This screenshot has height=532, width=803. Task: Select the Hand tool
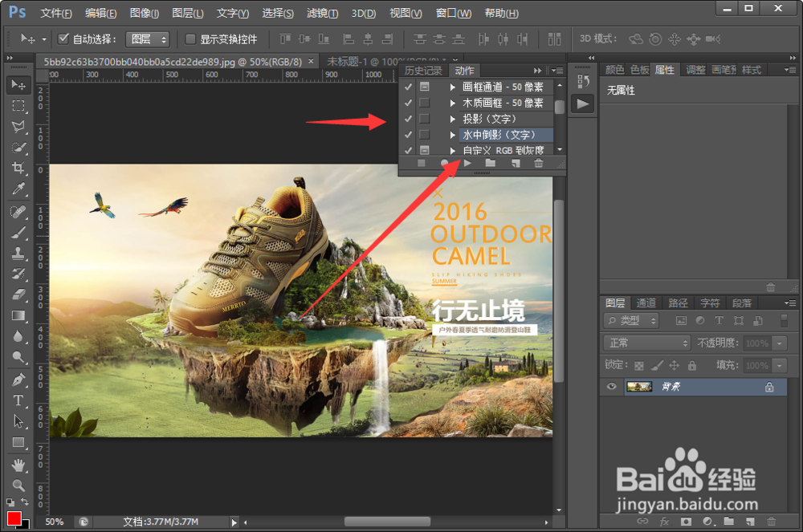(x=18, y=465)
